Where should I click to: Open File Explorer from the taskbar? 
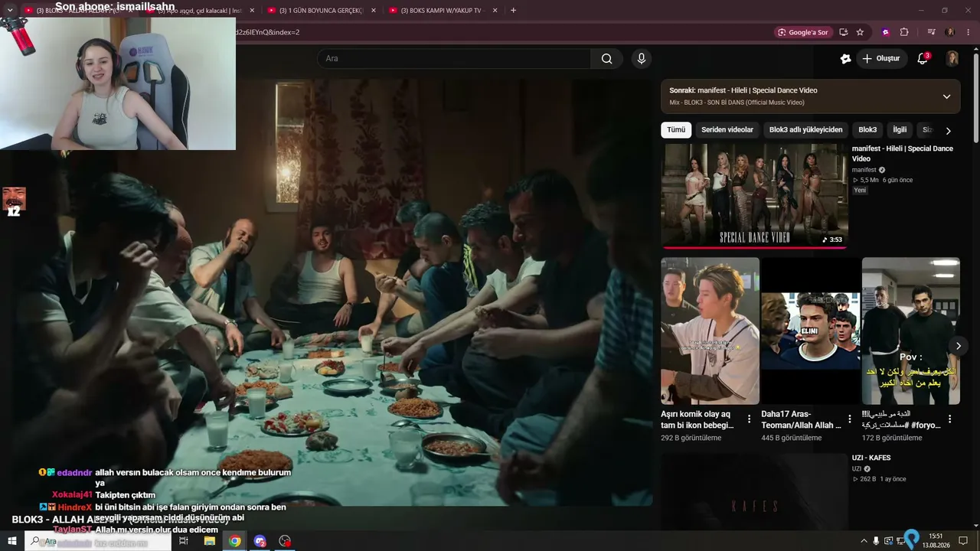tap(209, 541)
